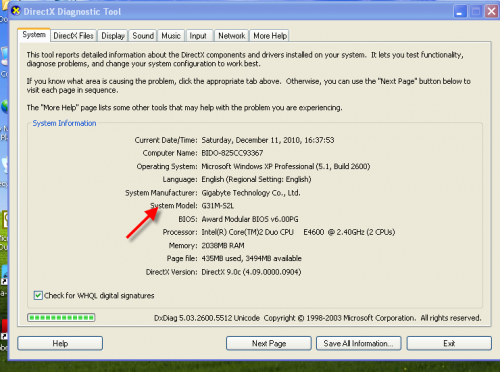The height and width of the screenshot is (372, 500).
Task: Switch to the System tab
Action: coord(34,35)
